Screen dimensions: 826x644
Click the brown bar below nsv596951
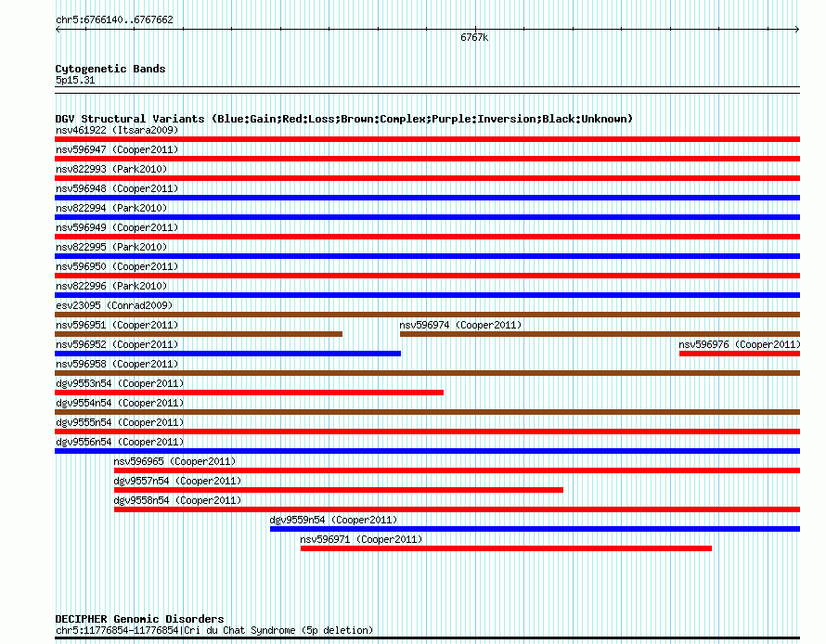(x=199, y=334)
